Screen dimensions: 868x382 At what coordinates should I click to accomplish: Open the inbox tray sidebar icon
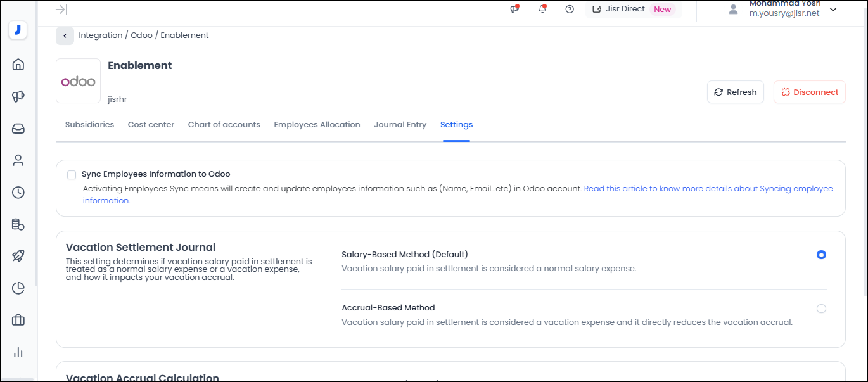pos(18,129)
